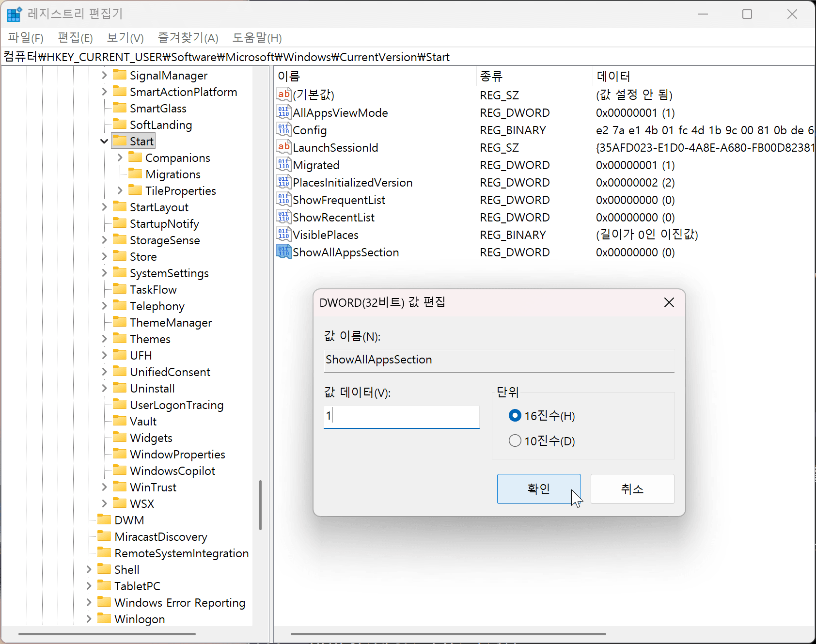Screen dimensions: 816x644
Task: Select the 10진수(D) decimal radio button
Action: 515,440
